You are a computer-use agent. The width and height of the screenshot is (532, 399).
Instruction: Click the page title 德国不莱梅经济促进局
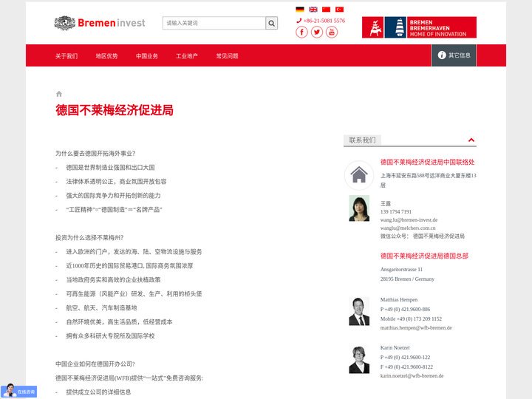pos(115,110)
